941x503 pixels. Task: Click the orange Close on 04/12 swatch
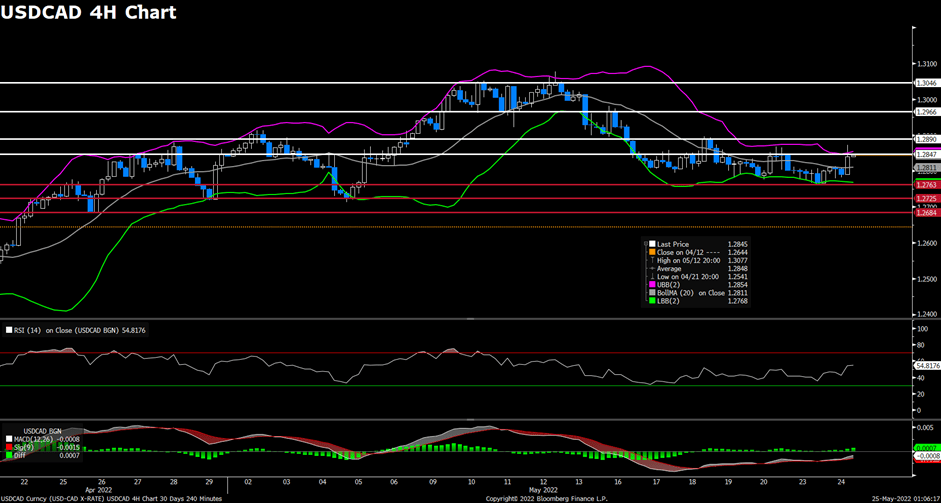point(652,252)
